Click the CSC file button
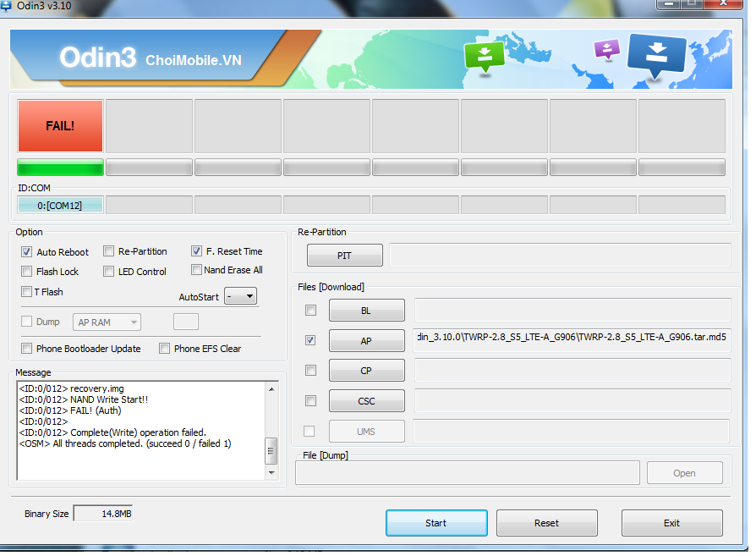Viewport: 756px width, 556px height. 366,401
